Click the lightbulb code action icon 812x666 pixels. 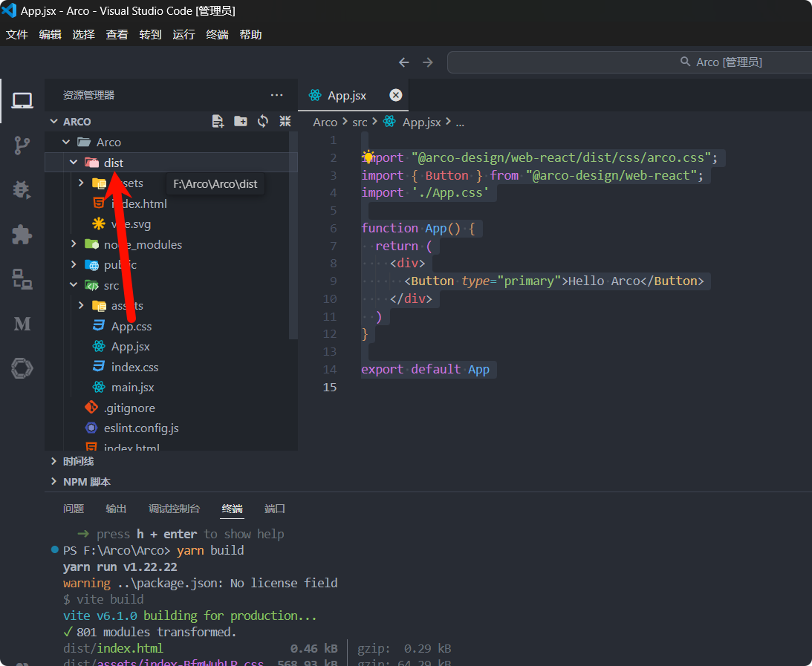(368, 156)
